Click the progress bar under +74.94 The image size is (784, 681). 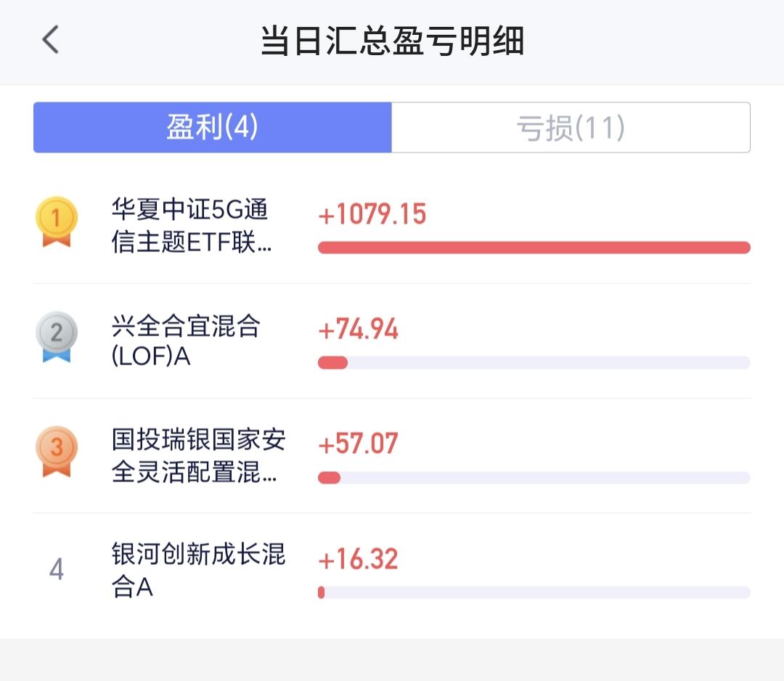coord(534,362)
